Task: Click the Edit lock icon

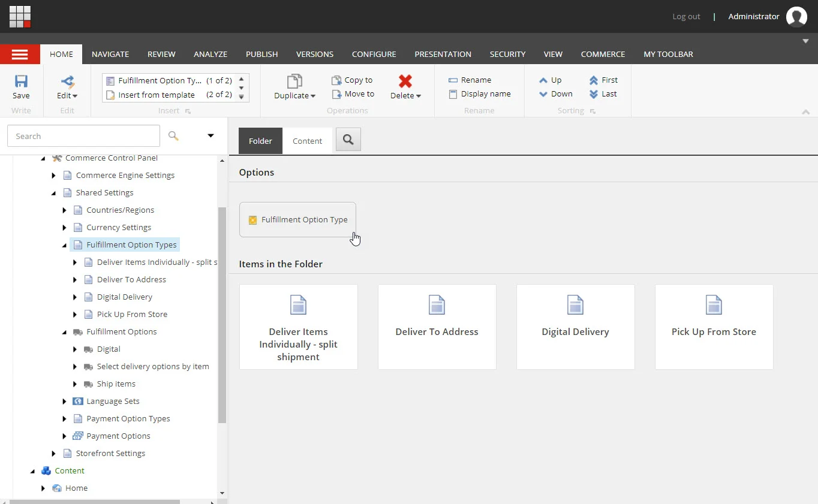Action: point(67,82)
